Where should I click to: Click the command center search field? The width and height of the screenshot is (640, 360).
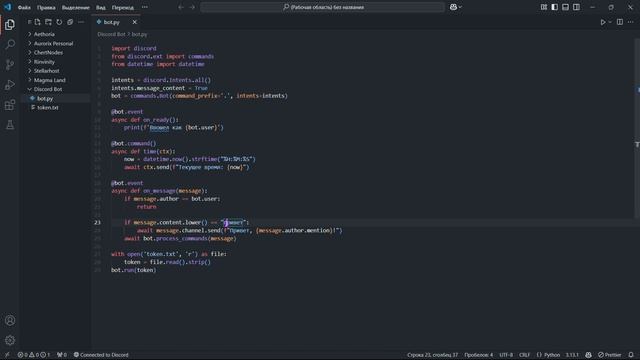pyautogui.click(x=322, y=7)
